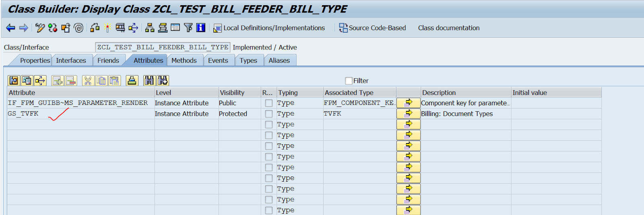Image resolution: width=644 pixels, height=215 pixels.
Task: Open the Where-Used List icon
Action: pyautogui.click(x=133, y=28)
